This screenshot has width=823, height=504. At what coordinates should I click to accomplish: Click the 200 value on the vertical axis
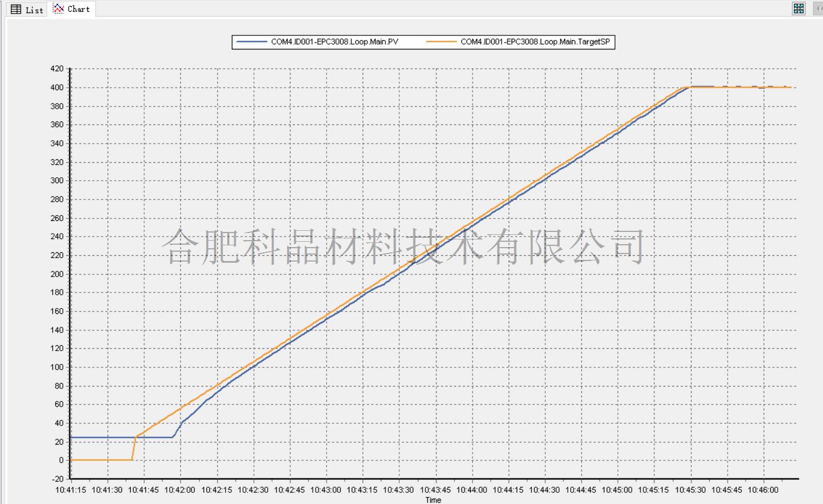click(x=56, y=274)
